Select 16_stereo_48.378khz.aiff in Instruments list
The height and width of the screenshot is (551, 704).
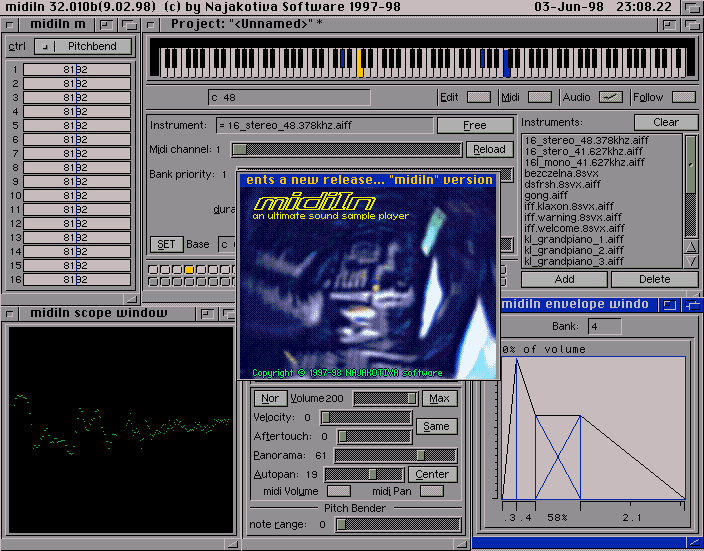pyautogui.click(x=586, y=140)
